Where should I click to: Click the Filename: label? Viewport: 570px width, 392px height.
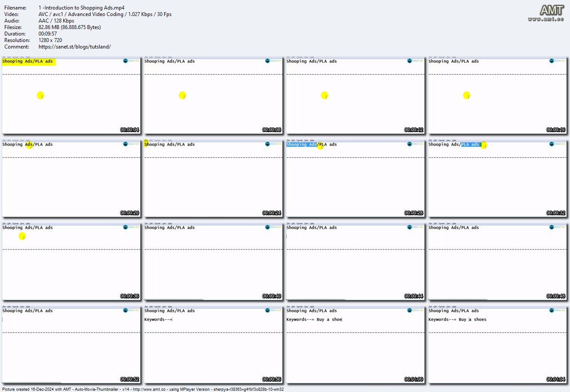15,8
